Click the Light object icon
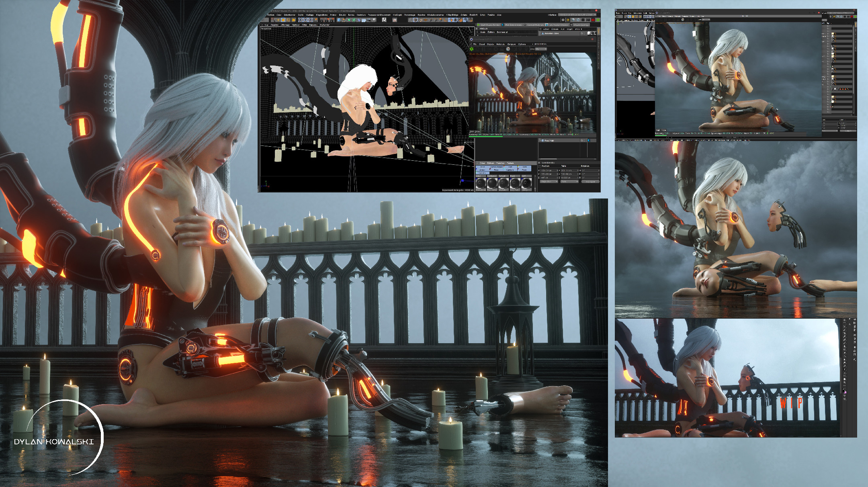The height and width of the screenshot is (487, 868). pos(374,20)
